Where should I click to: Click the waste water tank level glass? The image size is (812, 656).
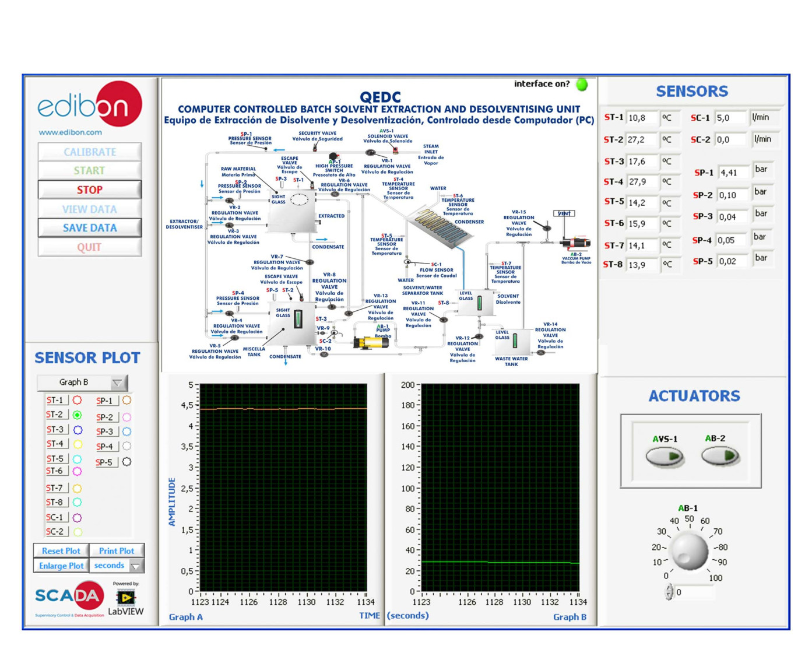(515, 340)
